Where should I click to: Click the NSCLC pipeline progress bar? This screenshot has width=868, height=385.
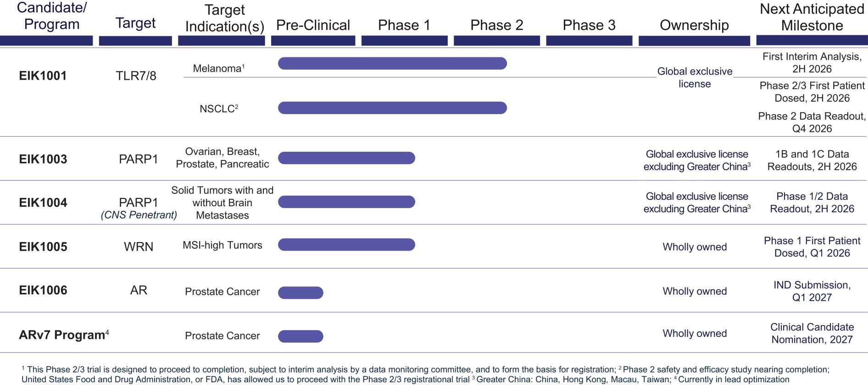[392, 108]
